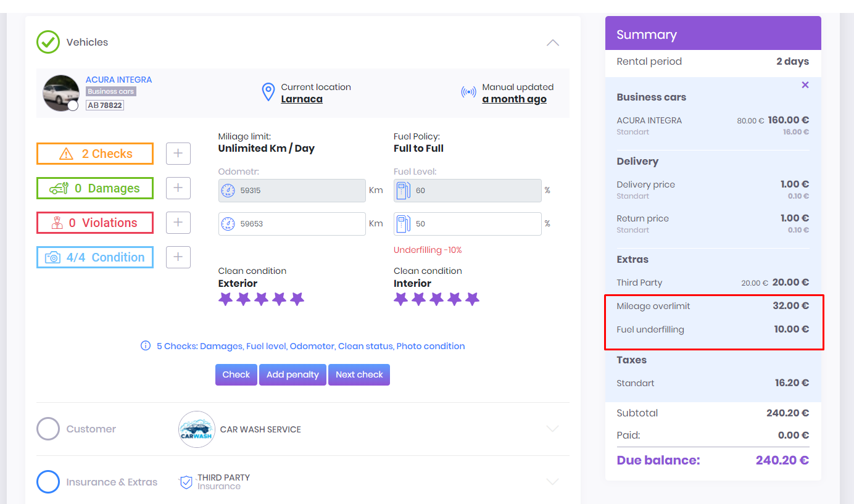The height and width of the screenshot is (504, 854).
Task: Expand the Customer section chevron
Action: pyautogui.click(x=553, y=429)
